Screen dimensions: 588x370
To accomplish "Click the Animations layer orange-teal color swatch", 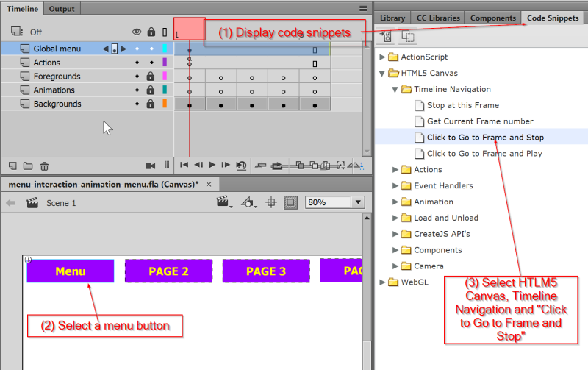I will 165,90.
